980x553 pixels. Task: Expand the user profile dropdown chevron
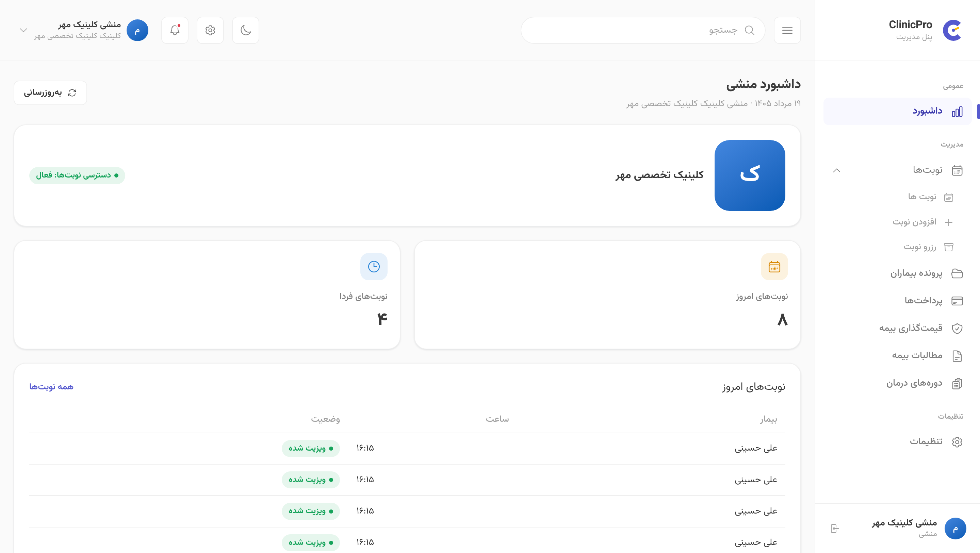tap(23, 30)
